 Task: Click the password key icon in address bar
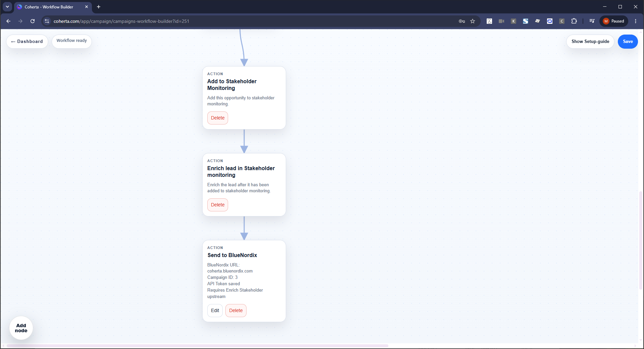point(462,21)
